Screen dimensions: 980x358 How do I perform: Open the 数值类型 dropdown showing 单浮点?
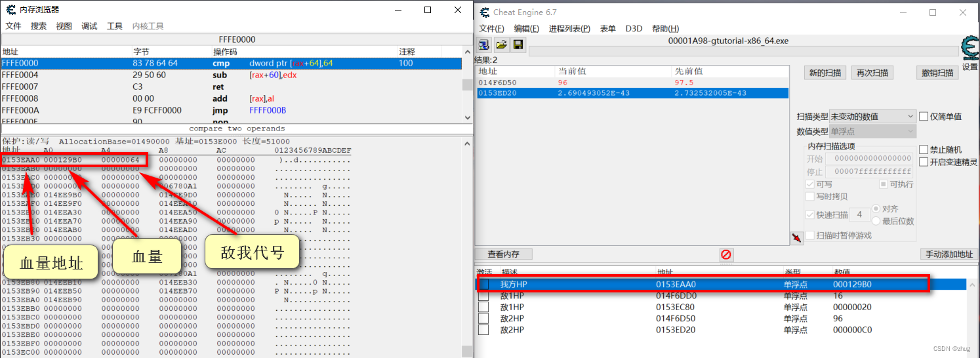872,131
